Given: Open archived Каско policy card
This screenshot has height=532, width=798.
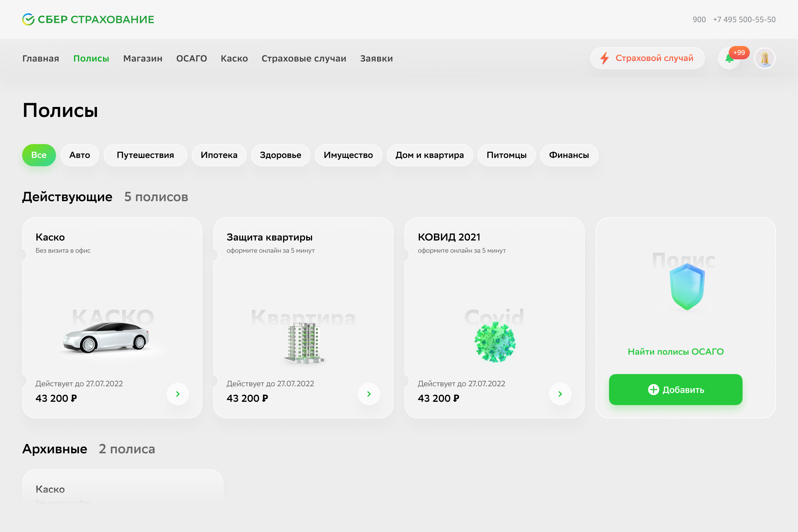Looking at the screenshot, I should click(x=122, y=488).
